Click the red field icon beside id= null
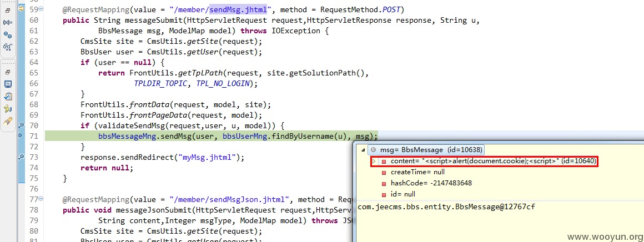Viewport: 644px width, 242px height. coord(384,195)
